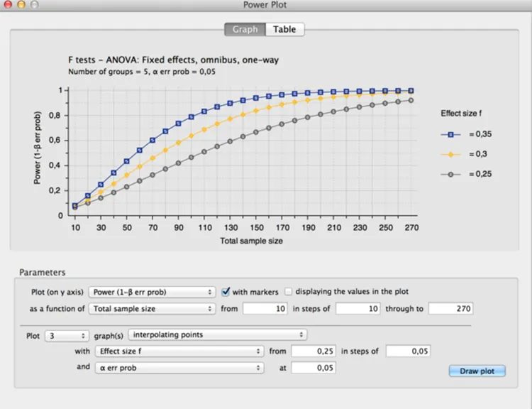The image size is (532, 409).
Task: Open the number-of-graphs dropdown showing 3
Action: pyautogui.click(x=67, y=336)
